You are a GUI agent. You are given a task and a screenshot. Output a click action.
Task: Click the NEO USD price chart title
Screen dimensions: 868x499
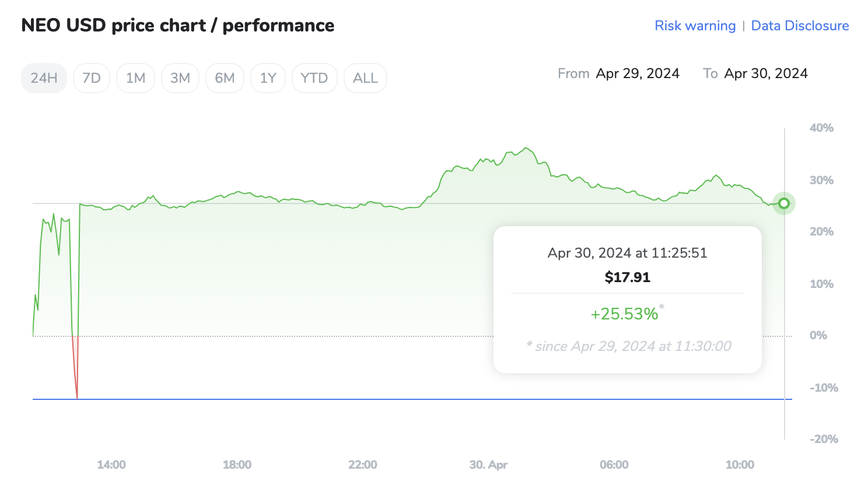point(177,25)
